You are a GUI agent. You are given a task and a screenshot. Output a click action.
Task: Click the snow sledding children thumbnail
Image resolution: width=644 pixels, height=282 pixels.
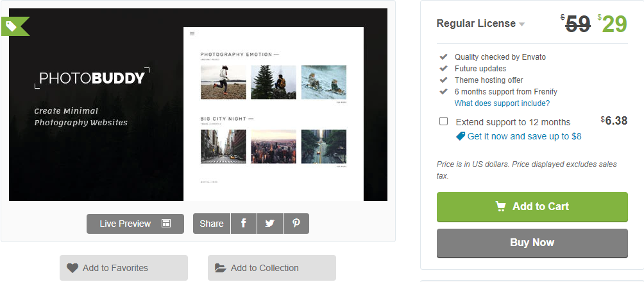tap(324, 82)
